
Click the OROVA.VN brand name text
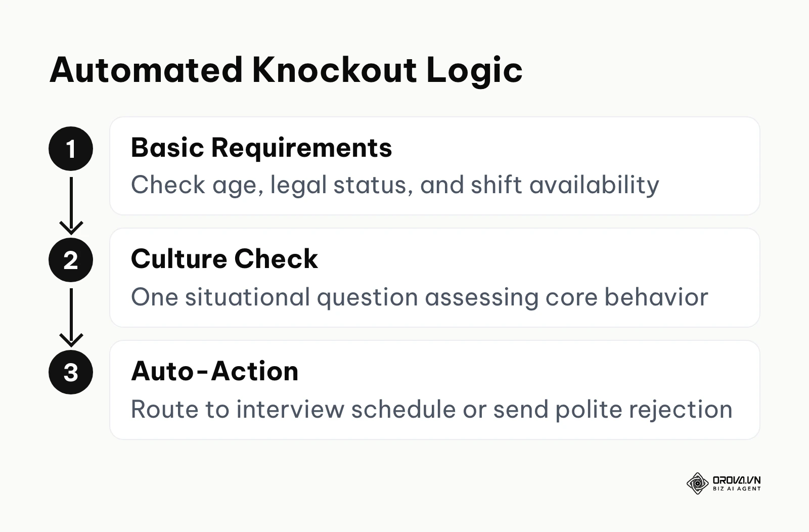pyautogui.click(x=737, y=480)
